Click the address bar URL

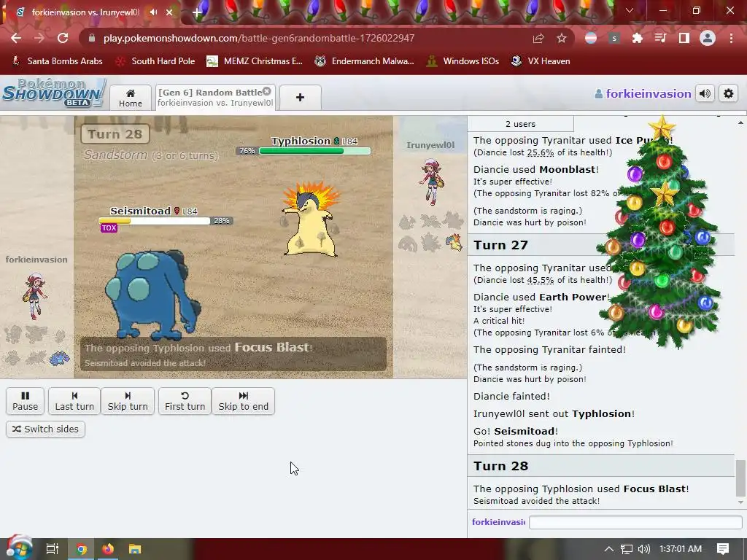(x=259, y=38)
